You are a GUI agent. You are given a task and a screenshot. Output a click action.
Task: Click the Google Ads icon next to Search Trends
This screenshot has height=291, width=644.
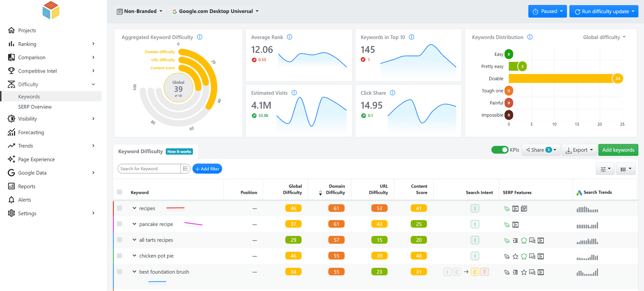pos(579,192)
